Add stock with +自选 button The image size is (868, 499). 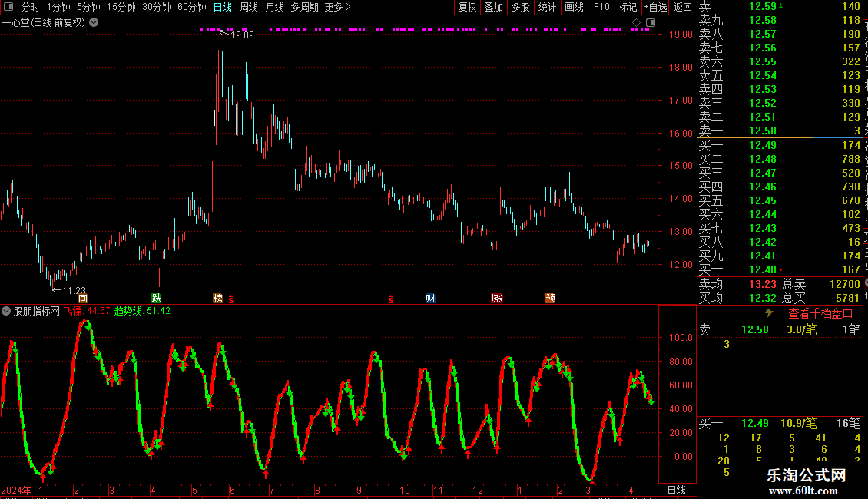click(x=655, y=7)
